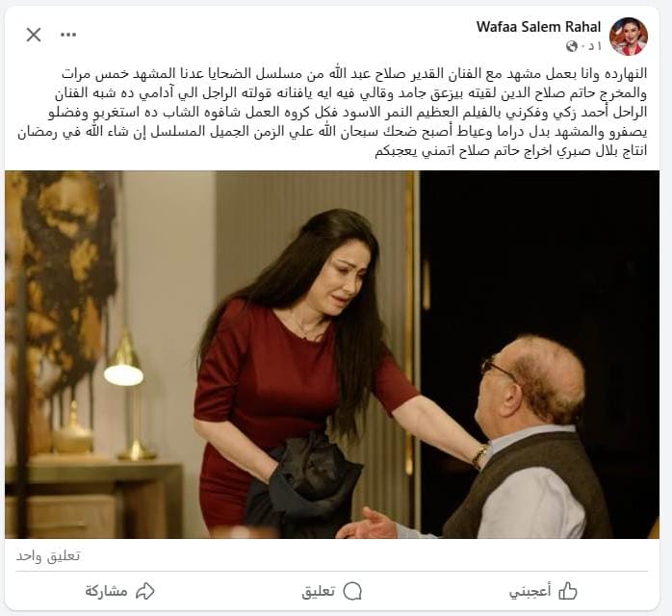
Task: Open the post photo in the viewer
Action: (332, 355)
